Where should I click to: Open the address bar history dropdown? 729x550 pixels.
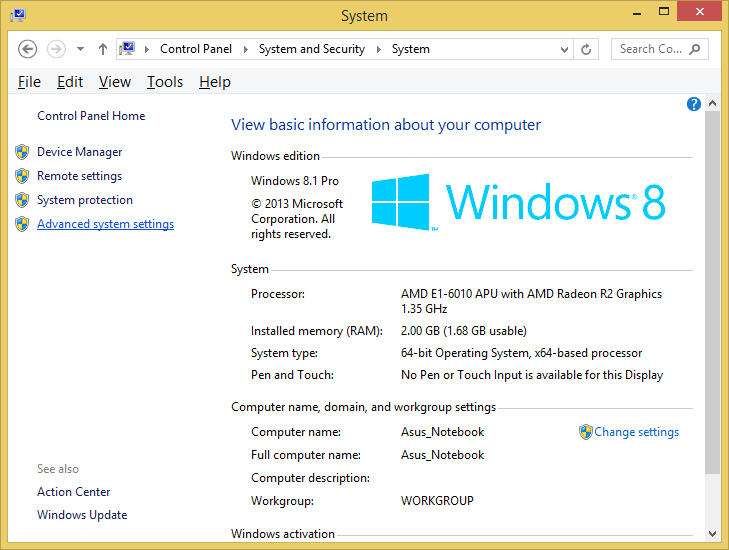564,49
